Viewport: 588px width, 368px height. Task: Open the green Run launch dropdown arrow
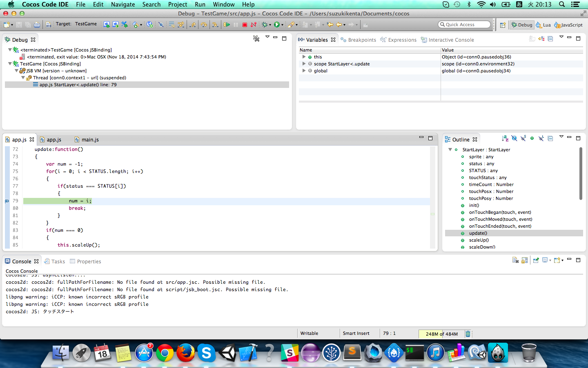tap(282, 25)
